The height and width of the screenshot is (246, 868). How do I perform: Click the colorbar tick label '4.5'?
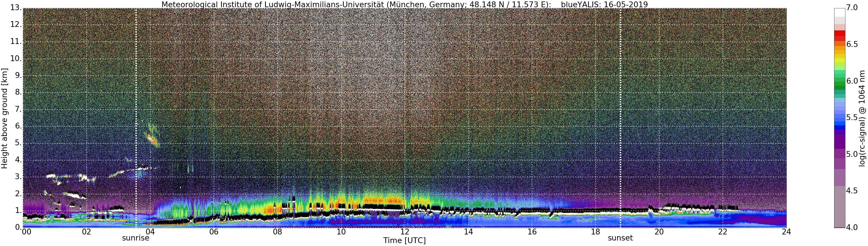click(x=852, y=191)
